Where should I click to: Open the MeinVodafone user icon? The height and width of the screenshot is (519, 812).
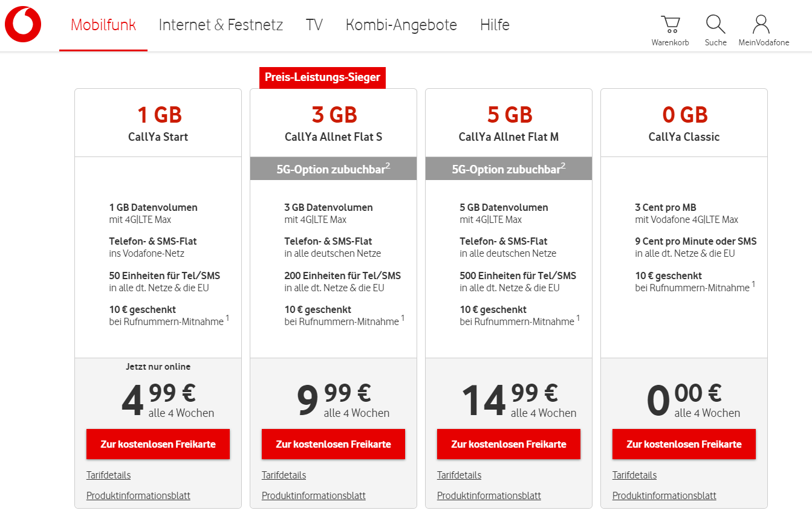(x=761, y=24)
